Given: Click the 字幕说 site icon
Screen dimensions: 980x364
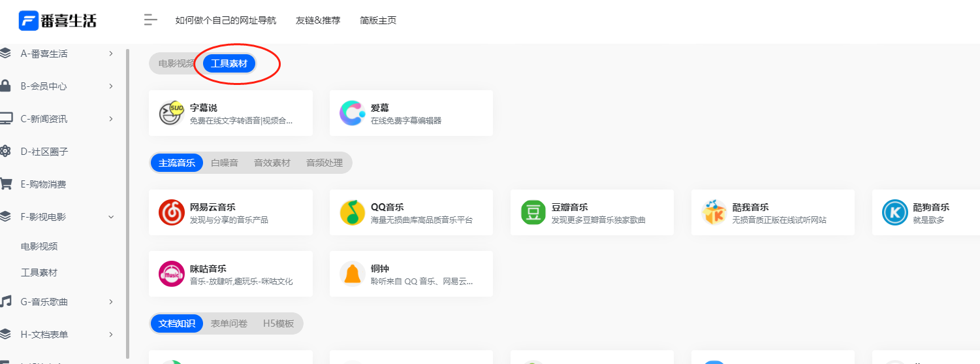Looking at the screenshot, I should [x=172, y=113].
